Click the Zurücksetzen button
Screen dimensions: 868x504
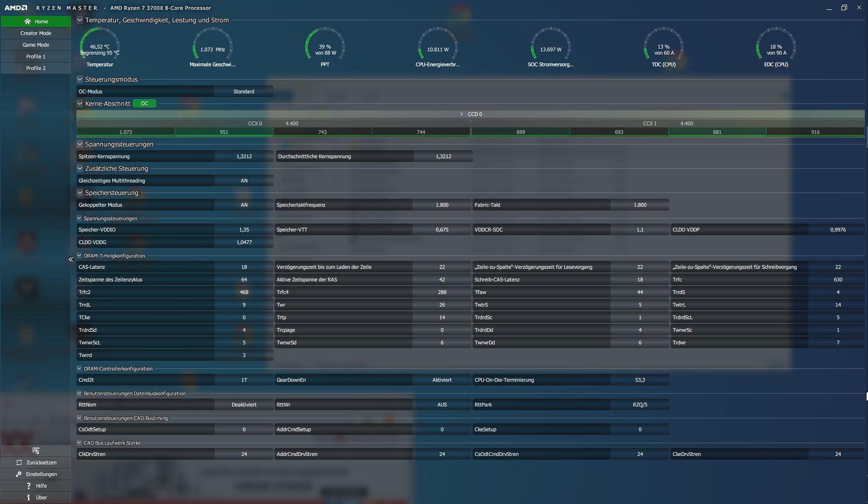click(36, 462)
